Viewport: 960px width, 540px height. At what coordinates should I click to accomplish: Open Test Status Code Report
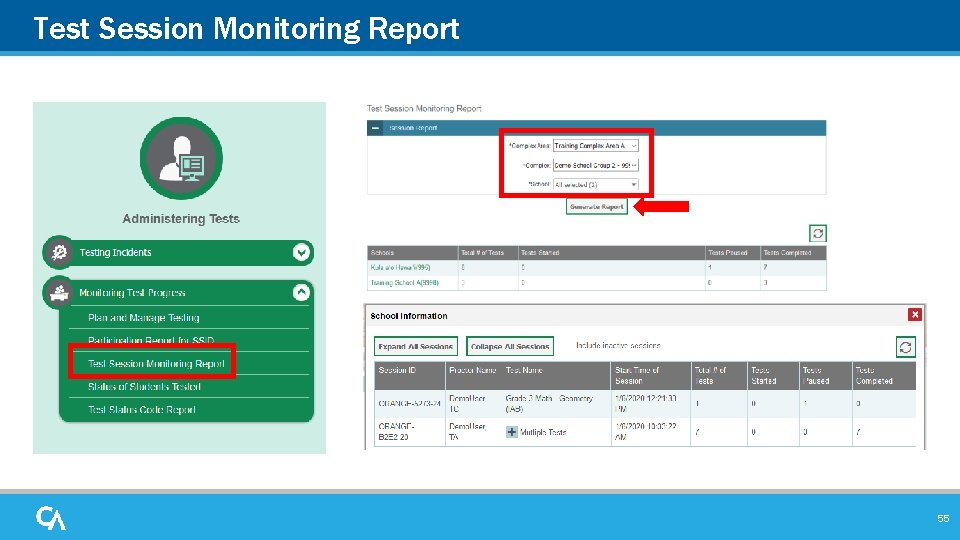click(142, 410)
